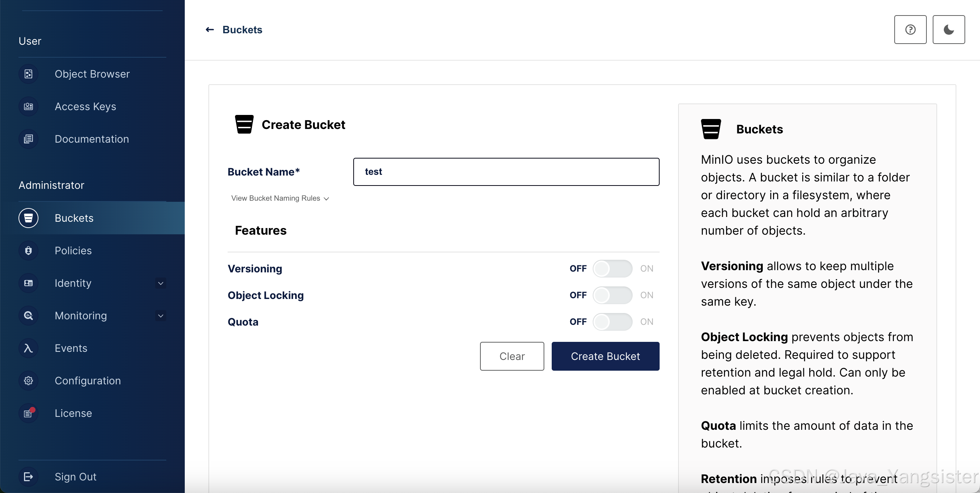Viewport: 980px width, 493px height.
Task: Click the Object Browser sidebar icon
Action: pyautogui.click(x=28, y=74)
